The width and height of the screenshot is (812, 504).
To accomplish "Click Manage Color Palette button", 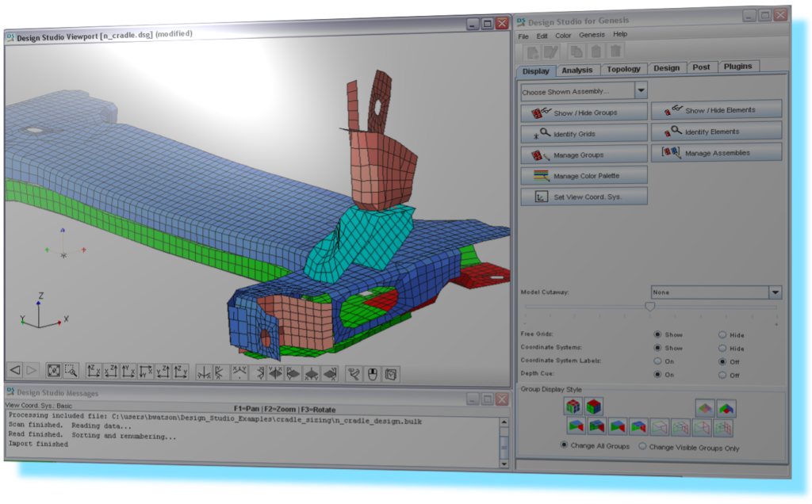I will click(x=584, y=175).
